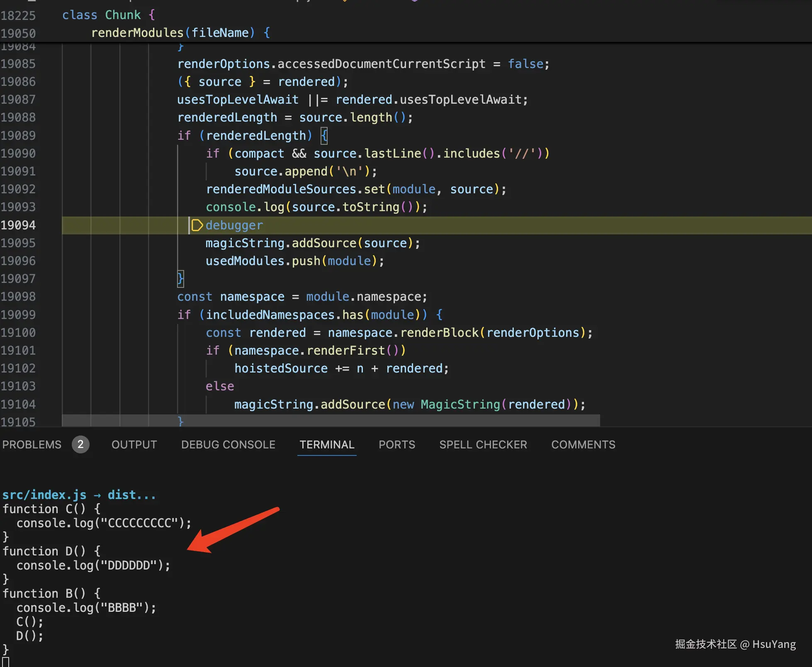Click the editor horizontal scrollbar

pyautogui.click(x=331, y=421)
